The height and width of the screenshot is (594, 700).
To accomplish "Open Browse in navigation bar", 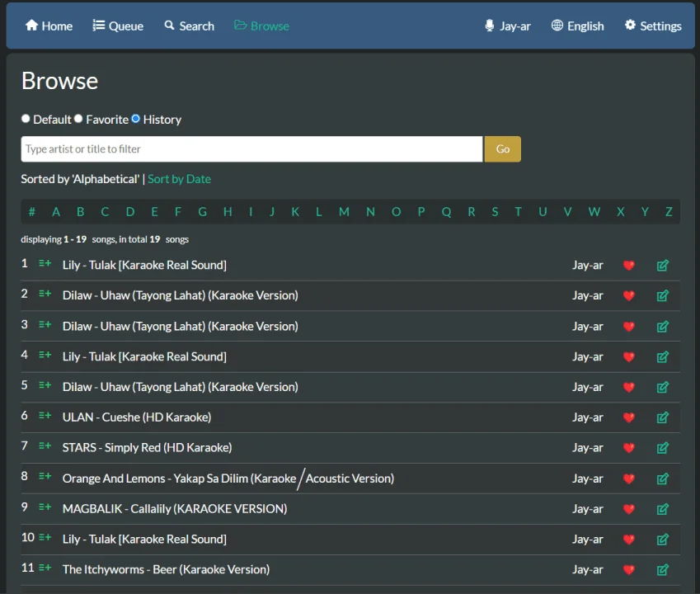I will 261,26.
